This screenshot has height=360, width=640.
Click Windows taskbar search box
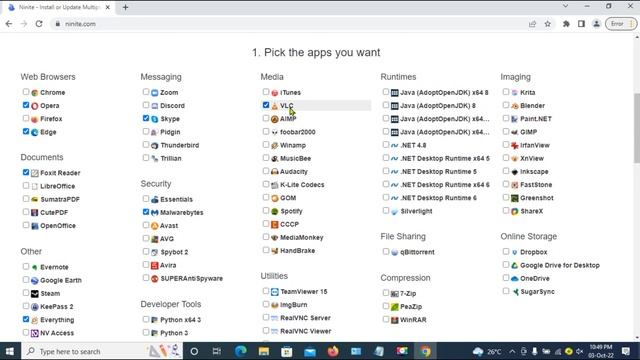point(102,351)
